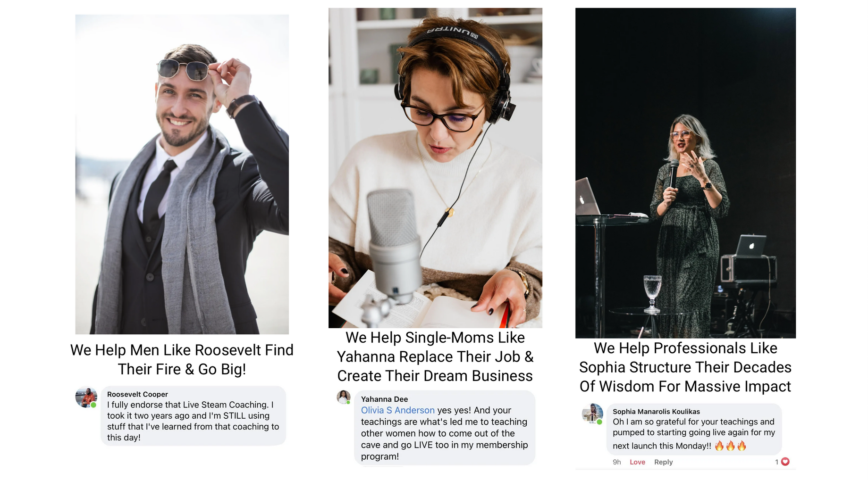Click Roosevelt's Live Steam Coaching comment bubble
The width and height of the screenshot is (868, 480).
coord(194,416)
